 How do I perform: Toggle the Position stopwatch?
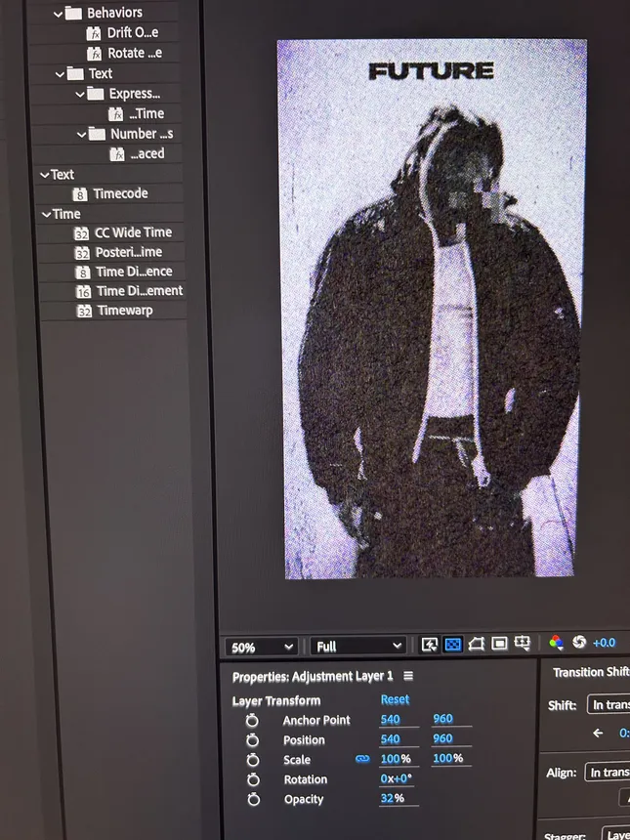(x=252, y=740)
